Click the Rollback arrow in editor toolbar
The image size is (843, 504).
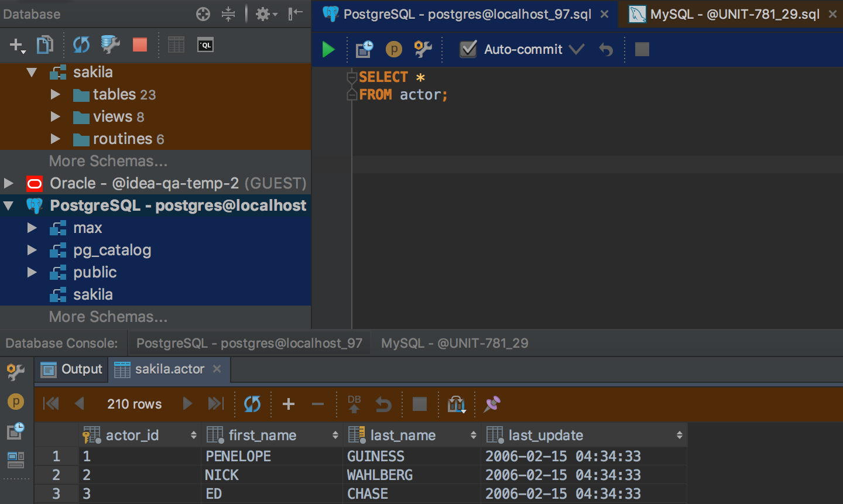tap(606, 50)
